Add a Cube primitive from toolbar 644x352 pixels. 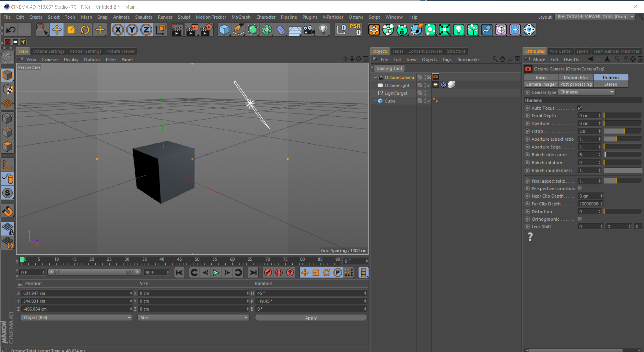pyautogui.click(x=224, y=30)
